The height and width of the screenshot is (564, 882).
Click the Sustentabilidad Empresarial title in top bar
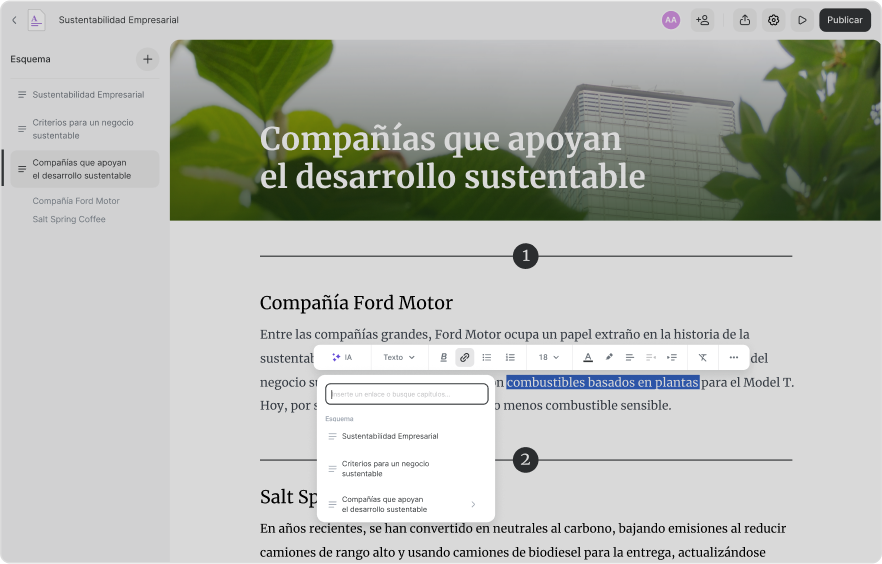click(x=119, y=20)
